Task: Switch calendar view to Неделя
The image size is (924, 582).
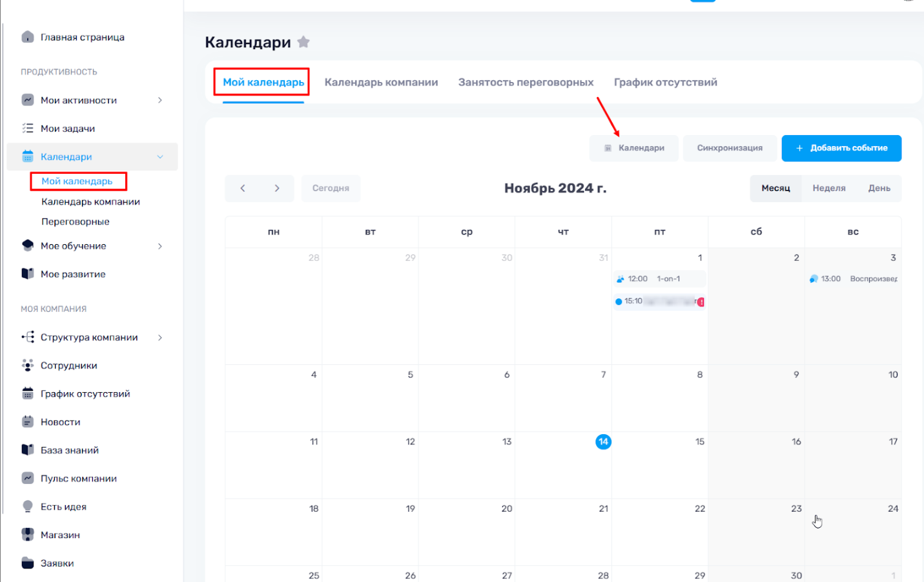Action: point(828,188)
